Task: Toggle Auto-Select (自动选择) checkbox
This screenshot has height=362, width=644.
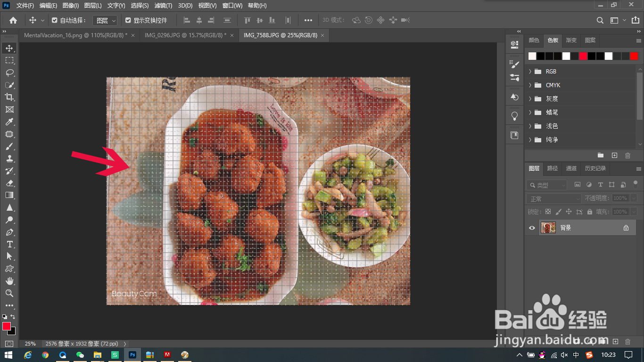Action: [54, 20]
